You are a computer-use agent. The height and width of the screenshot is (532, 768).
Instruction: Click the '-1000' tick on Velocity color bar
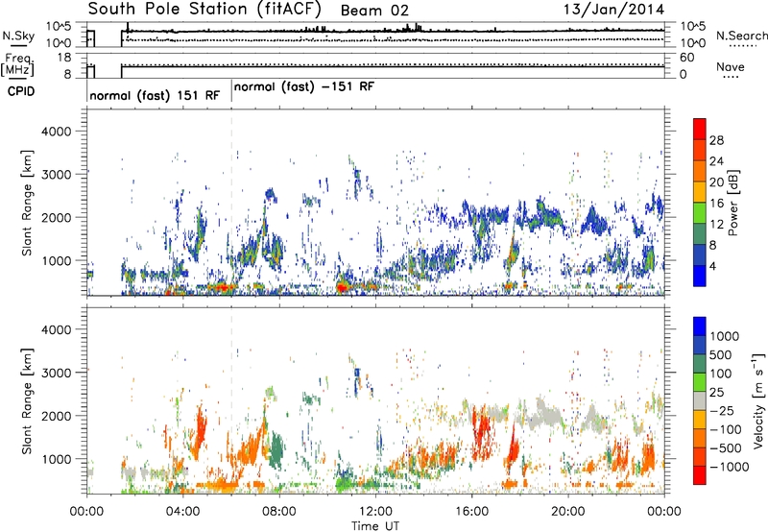click(730, 467)
